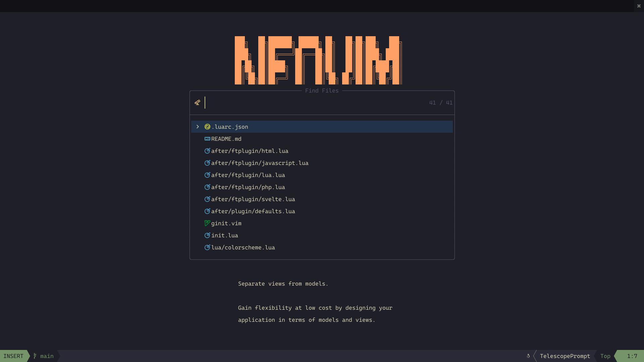644x362 pixels.
Task: Click the Lua icon beside after/plugin/defaults.lua
Action: (x=207, y=211)
